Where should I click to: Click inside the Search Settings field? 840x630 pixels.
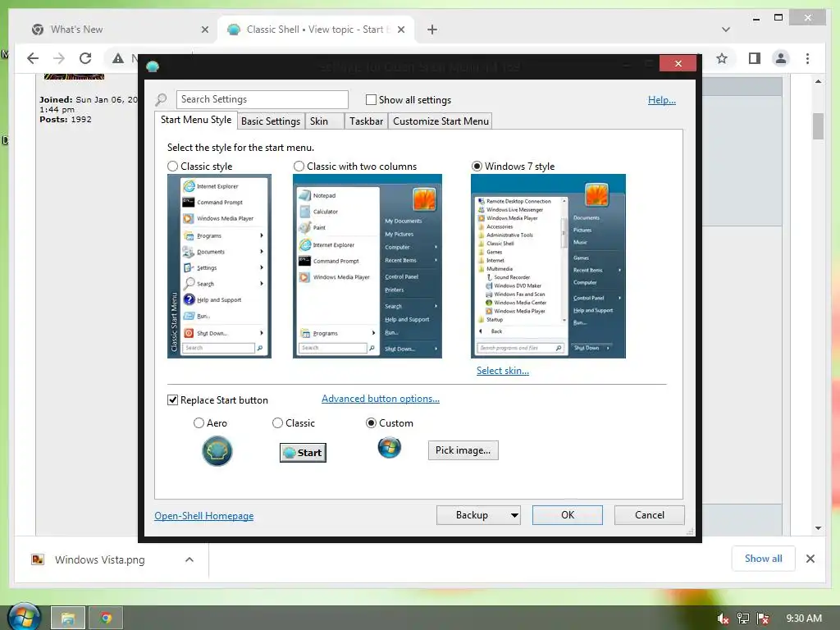[x=262, y=99]
